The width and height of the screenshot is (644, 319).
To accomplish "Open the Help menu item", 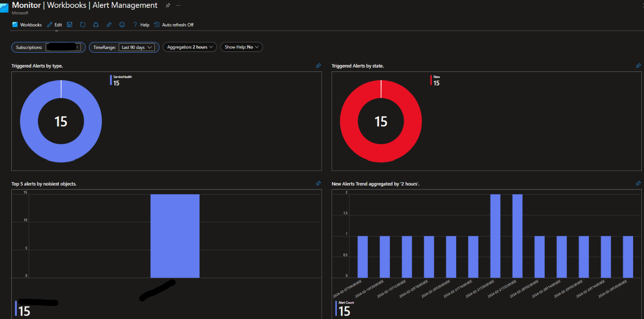I will pyautogui.click(x=141, y=25).
